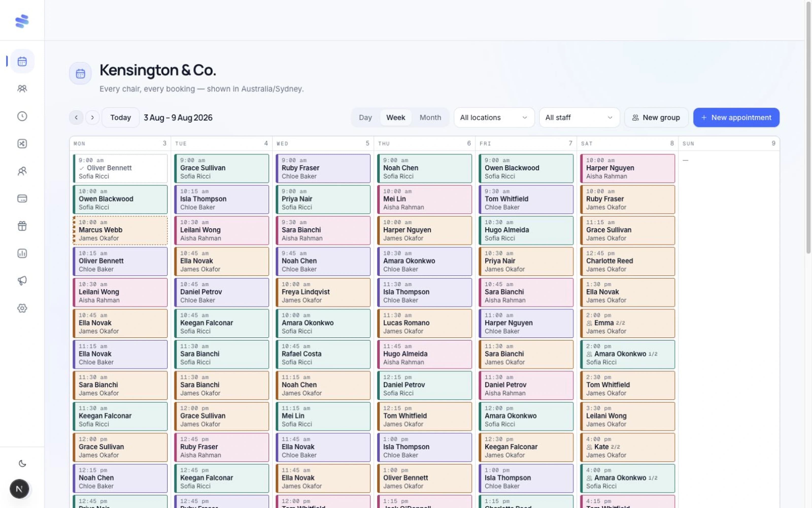
Task: Click the crossed-tools services icon in sidebar
Action: coord(22,144)
